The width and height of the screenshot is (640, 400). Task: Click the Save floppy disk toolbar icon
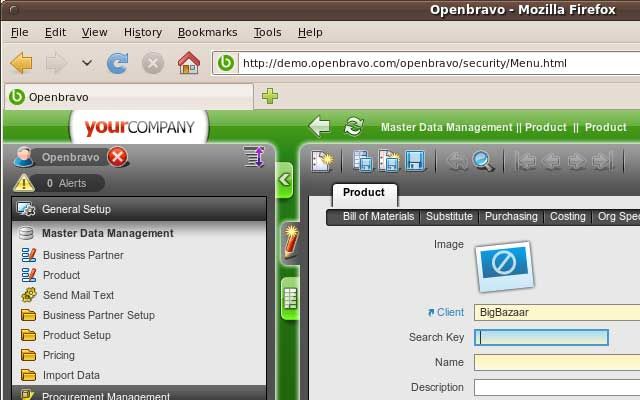[x=416, y=161]
